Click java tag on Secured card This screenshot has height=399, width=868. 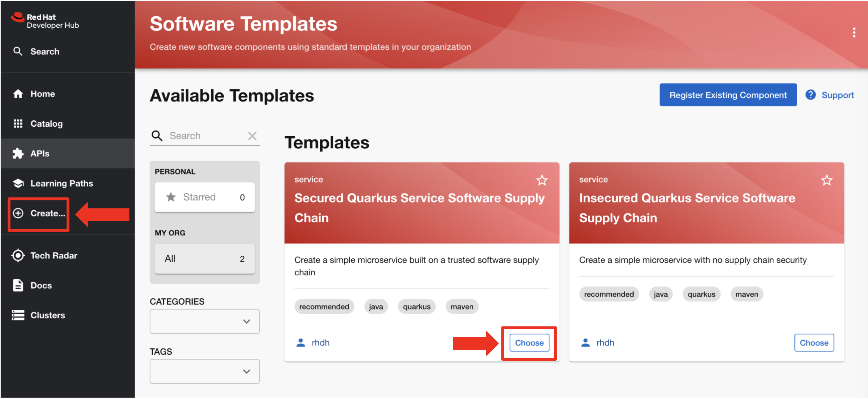[376, 307]
